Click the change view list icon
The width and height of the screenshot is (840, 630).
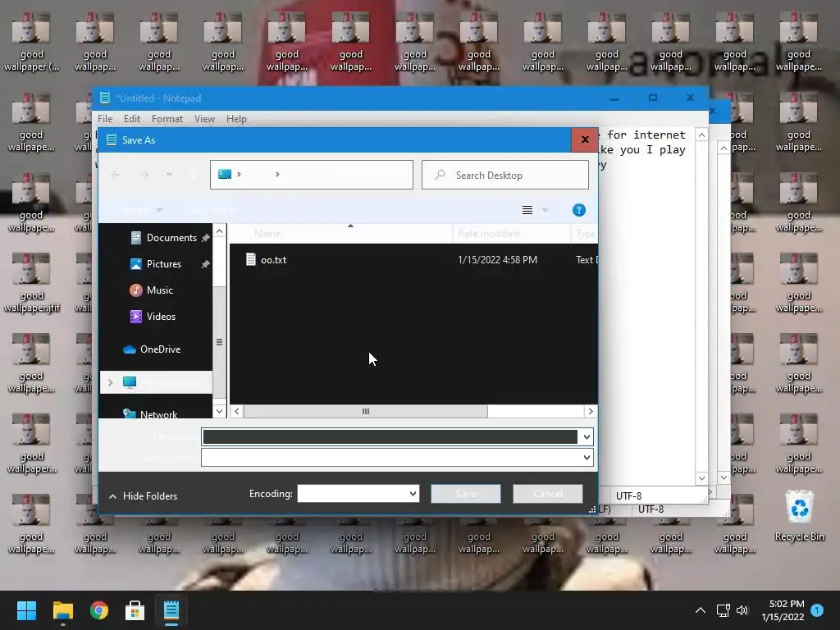point(527,210)
